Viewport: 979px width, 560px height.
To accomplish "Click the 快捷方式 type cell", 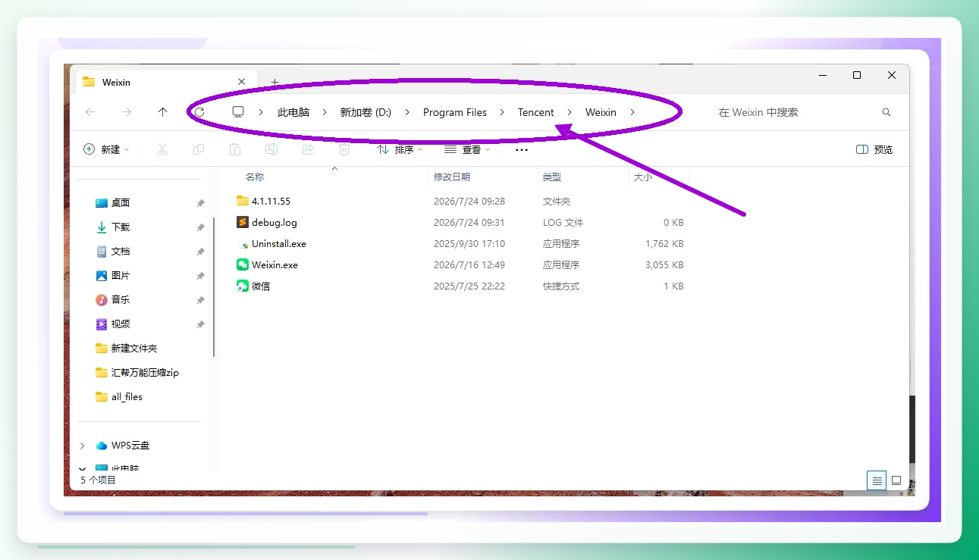I will point(561,286).
